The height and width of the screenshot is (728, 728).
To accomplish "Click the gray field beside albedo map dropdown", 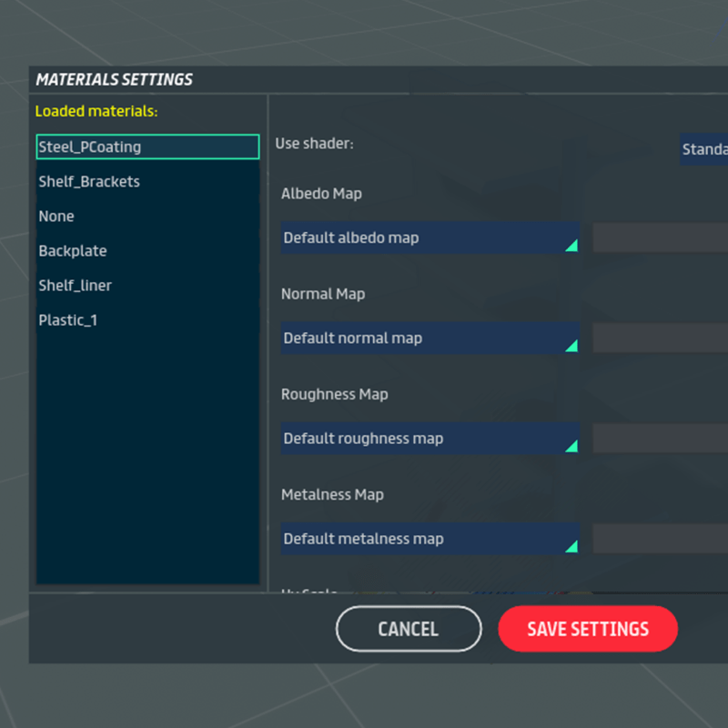I will click(660, 238).
